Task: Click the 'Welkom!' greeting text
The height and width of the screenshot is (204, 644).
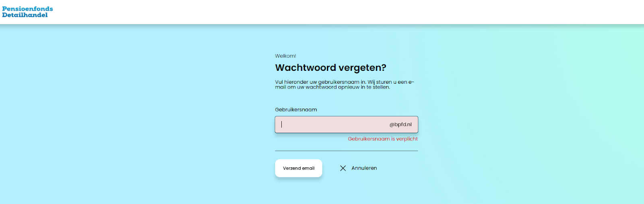Action: click(x=285, y=56)
